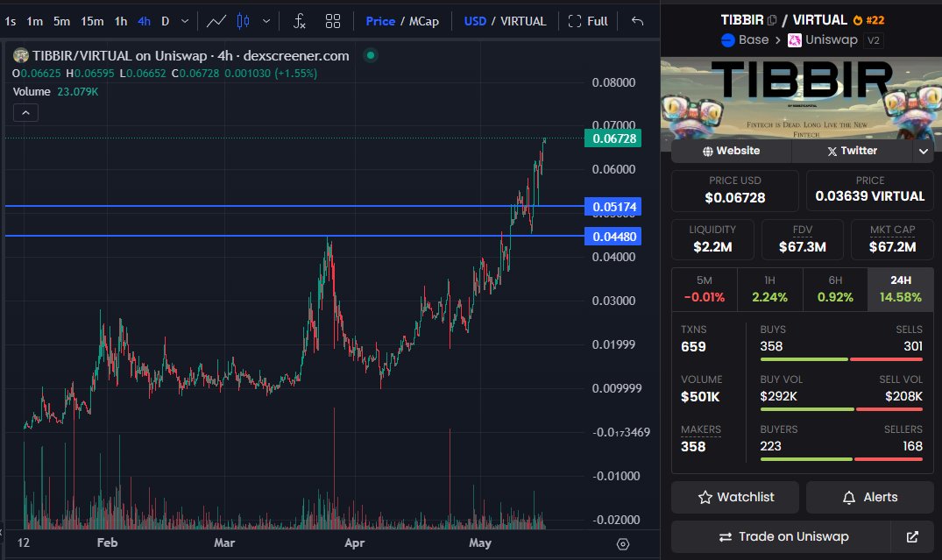Select the line chart type icon

(216, 22)
